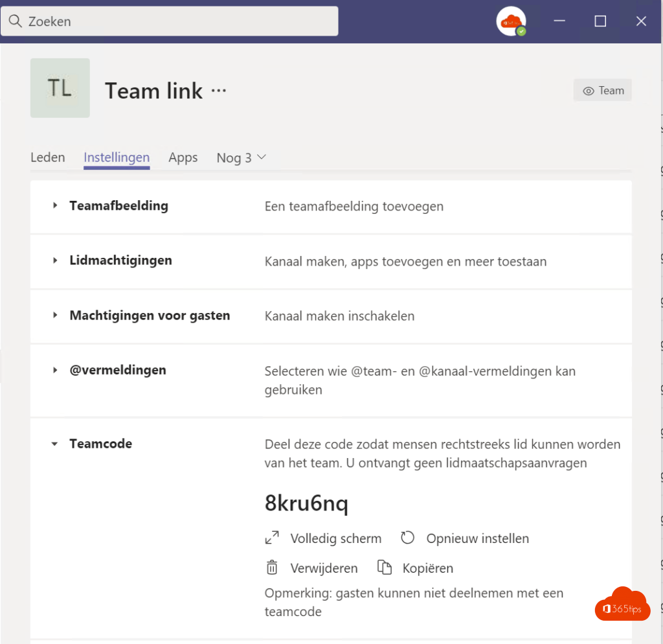Viewport: 663px width, 644px height.
Task: Close the Teams window
Action: tap(641, 21)
